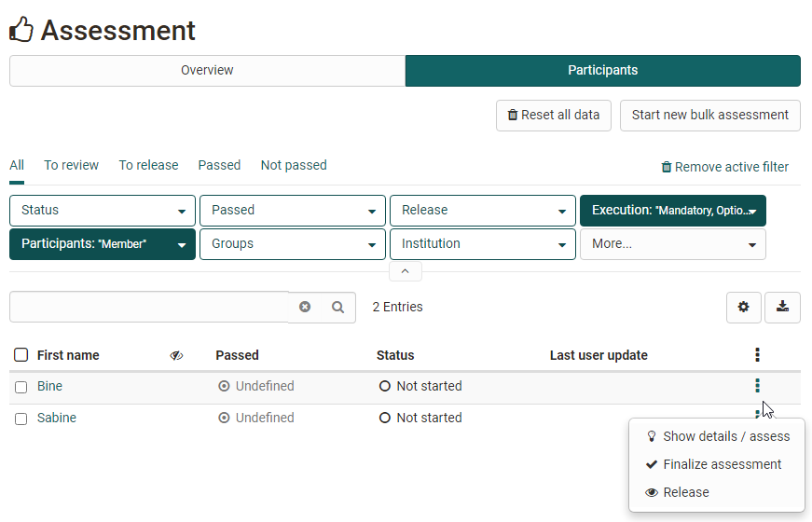812x522 pixels.
Task: Clear the search field with the X icon
Action: click(305, 307)
